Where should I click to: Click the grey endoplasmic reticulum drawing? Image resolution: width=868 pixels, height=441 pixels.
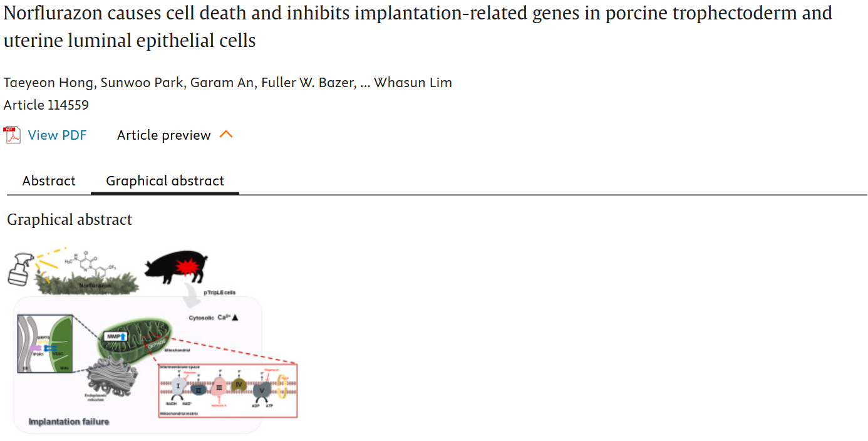pos(112,378)
